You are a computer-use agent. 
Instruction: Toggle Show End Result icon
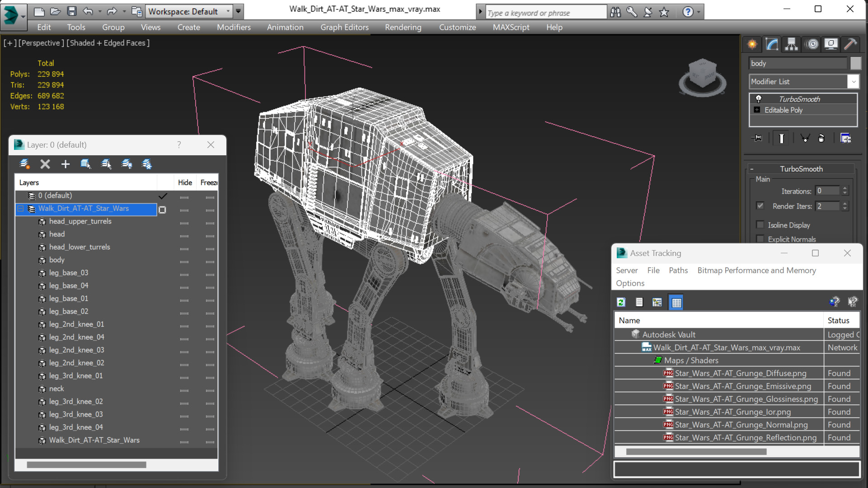(x=781, y=138)
